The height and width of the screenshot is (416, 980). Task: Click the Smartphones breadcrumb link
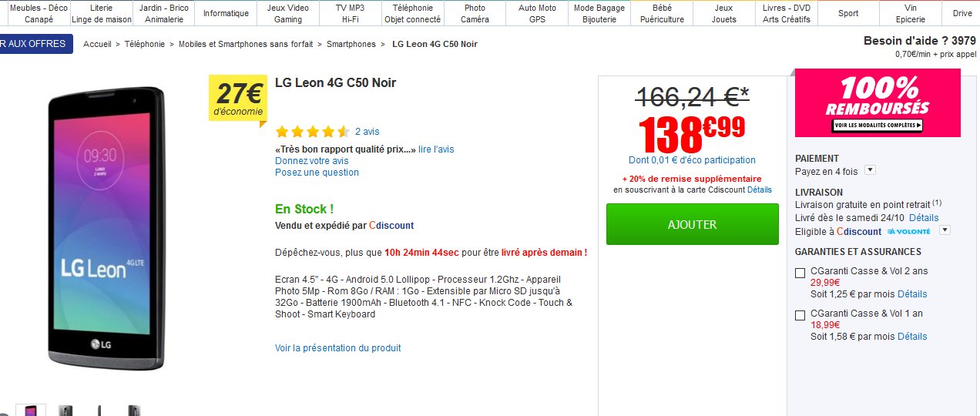tap(351, 44)
